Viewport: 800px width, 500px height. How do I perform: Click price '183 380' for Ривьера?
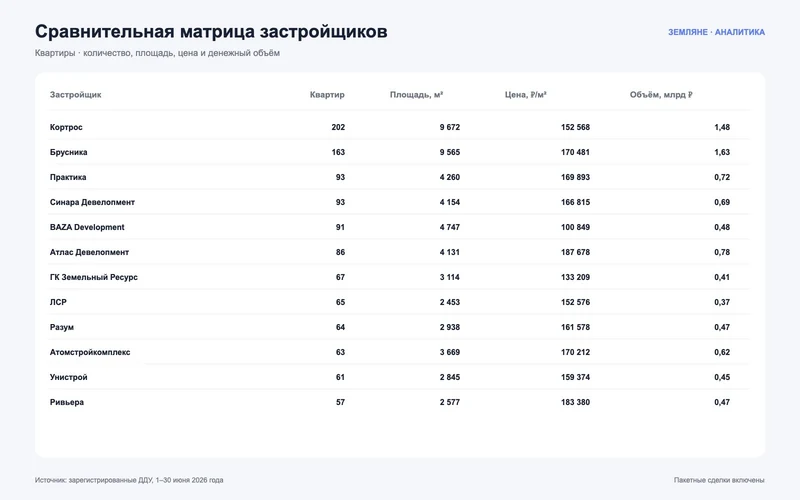(x=576, y=402)
